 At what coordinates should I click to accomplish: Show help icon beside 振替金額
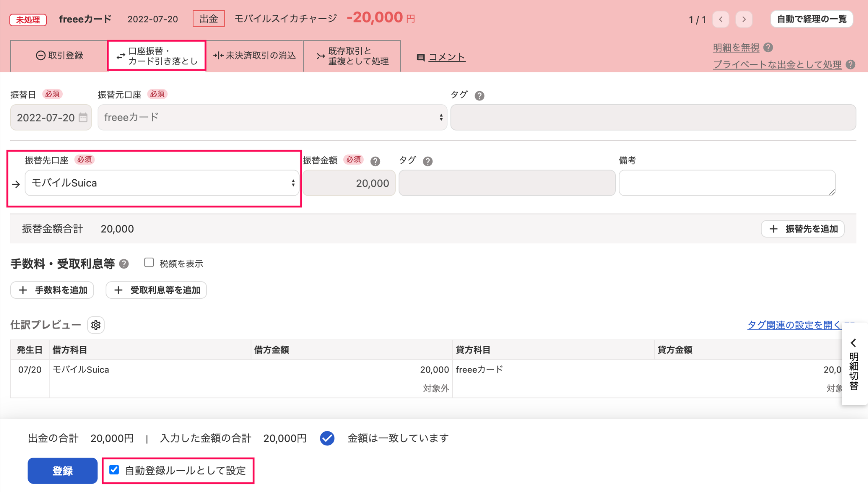click(x=375, y=161)
